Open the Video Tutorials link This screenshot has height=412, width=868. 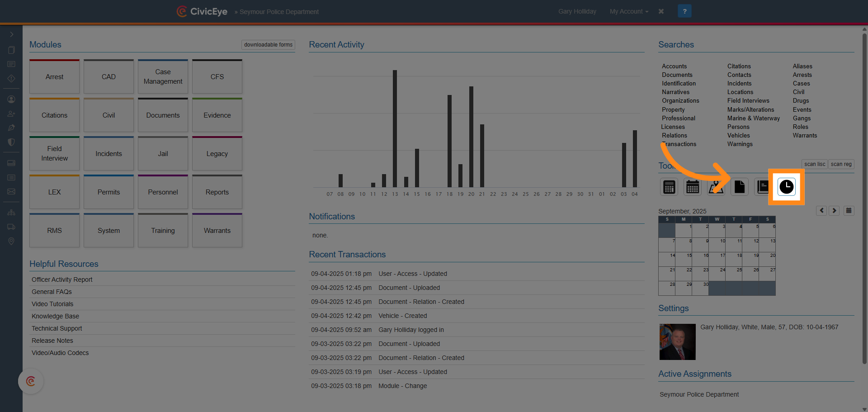pos(52,304)
